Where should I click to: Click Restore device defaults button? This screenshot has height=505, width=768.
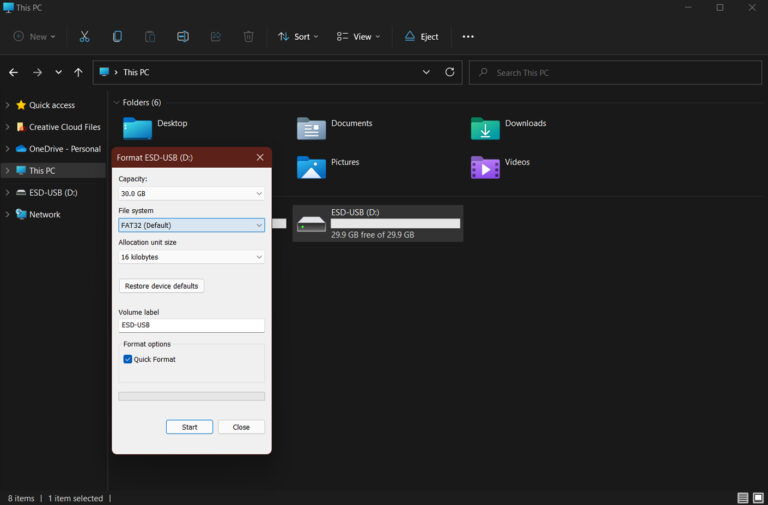click(x=161, y=286)
